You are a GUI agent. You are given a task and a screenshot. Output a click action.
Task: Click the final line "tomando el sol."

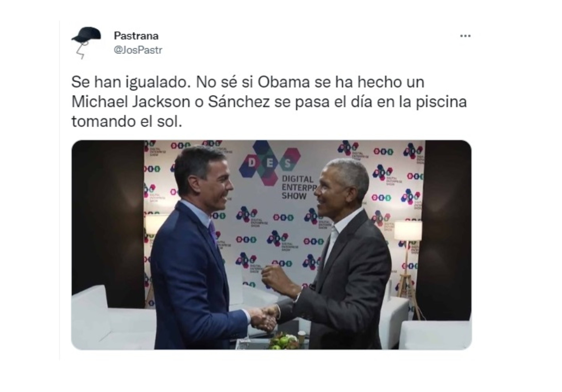(127, 121)
